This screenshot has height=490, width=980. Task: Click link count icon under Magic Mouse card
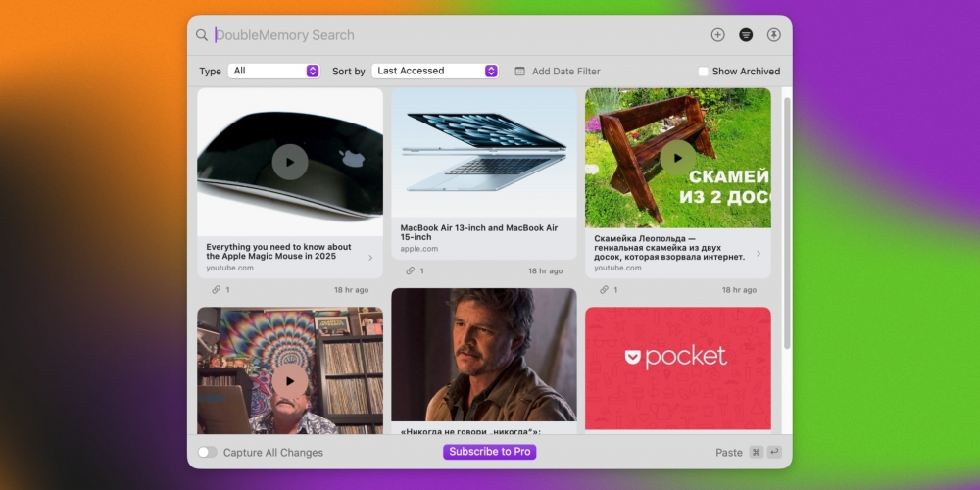(x=217, y=290)
